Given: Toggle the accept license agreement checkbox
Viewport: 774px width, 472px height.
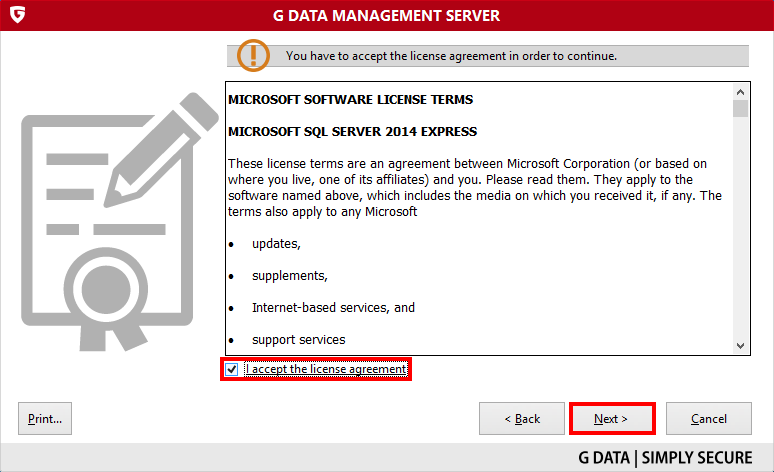Looking at the screenshot, I should (232, 369).
